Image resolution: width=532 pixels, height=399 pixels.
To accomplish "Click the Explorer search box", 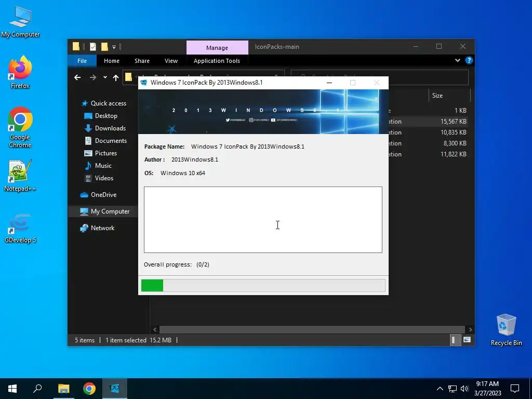I will (x=380, y=77).
